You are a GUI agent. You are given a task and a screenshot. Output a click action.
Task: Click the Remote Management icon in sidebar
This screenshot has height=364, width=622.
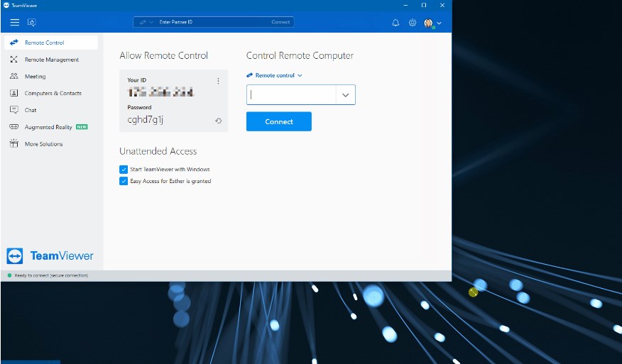pyautogui.click(x=14, y=59)
